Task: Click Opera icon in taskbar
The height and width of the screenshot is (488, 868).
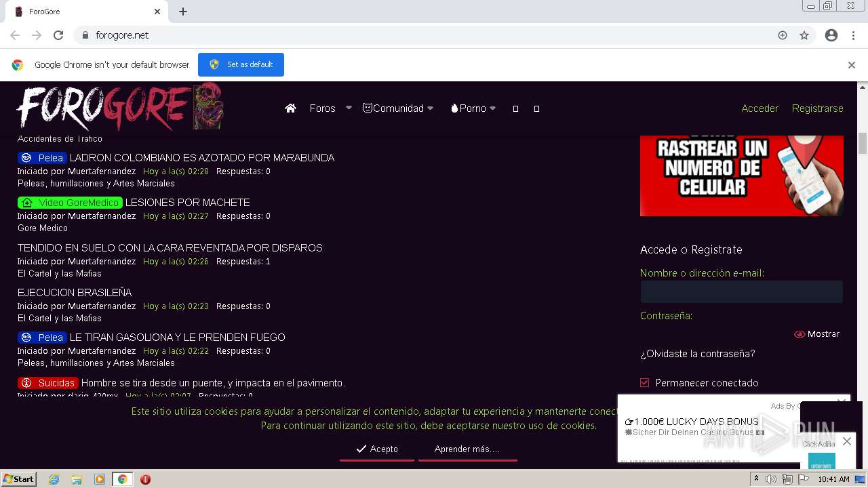Action: click(145, 479)
